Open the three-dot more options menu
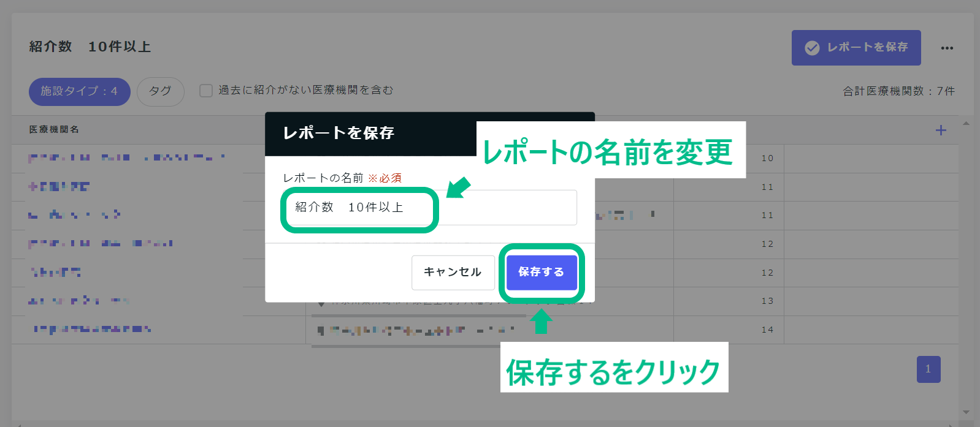 click(947, 48)
